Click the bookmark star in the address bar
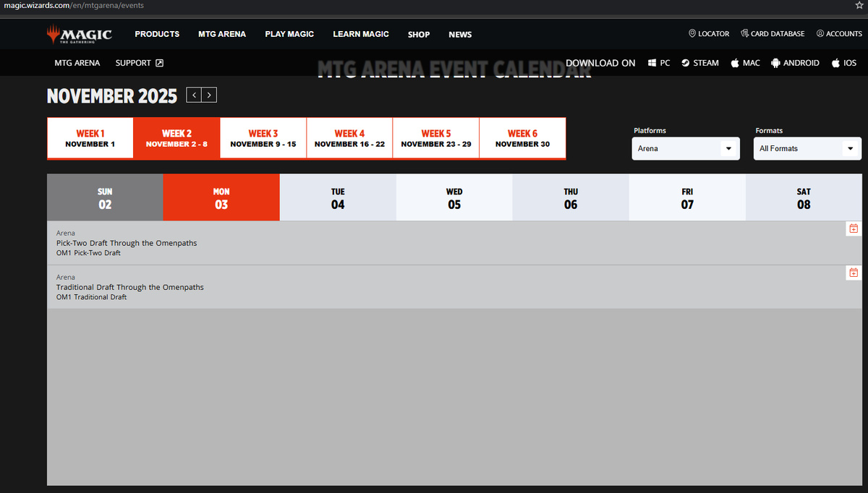Viewport: 868px width, 493px height. point(858,5)
